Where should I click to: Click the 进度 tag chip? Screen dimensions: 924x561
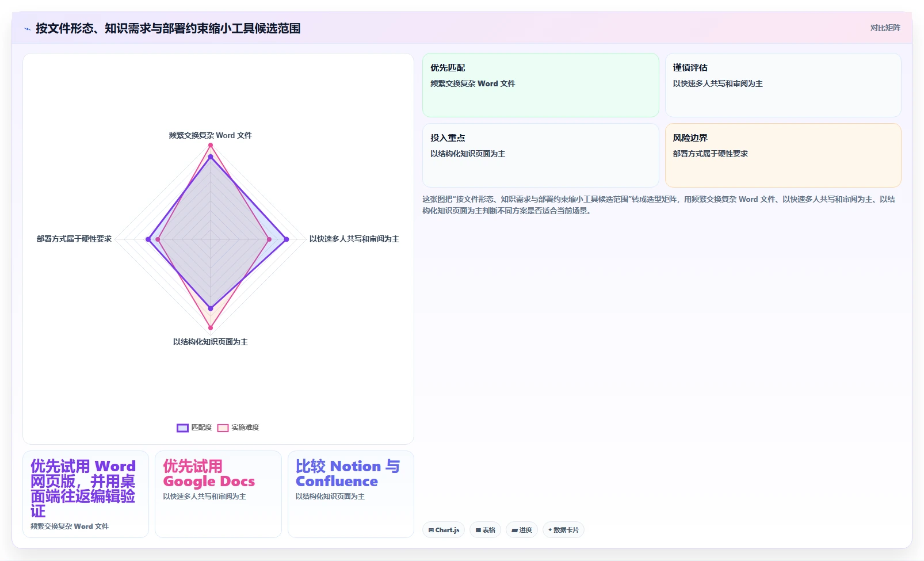522,530
